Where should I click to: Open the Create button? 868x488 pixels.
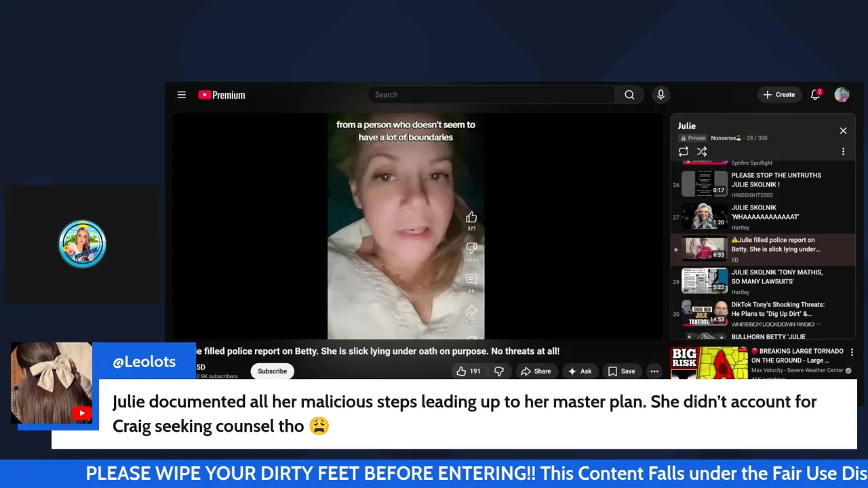click(779, 95)
